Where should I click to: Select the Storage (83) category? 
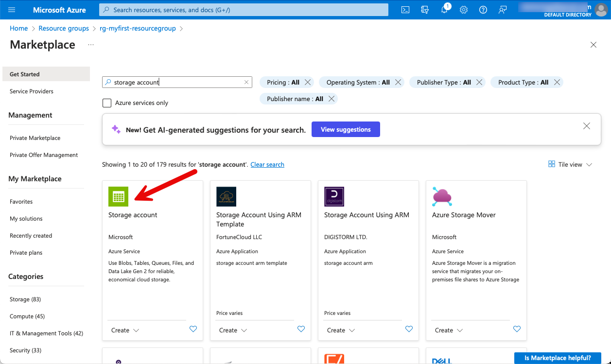[x=25, y=299]
